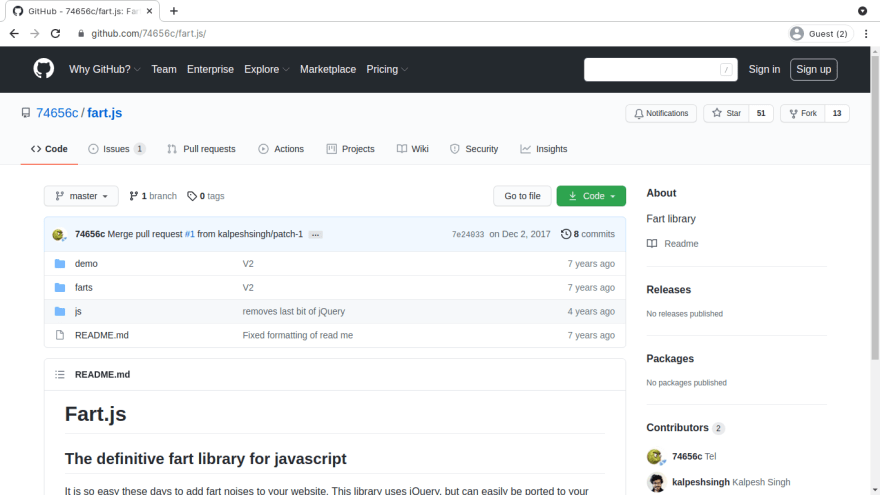This screenshot has width=880, height=495.
Task: Open the 0 tags link
Action: (205, 196)
